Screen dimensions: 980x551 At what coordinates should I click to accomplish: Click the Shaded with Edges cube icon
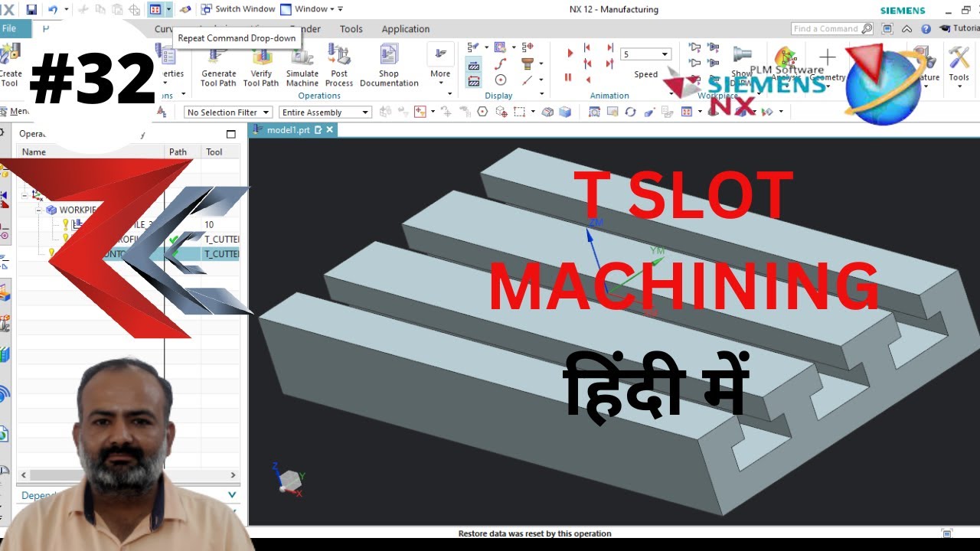click(565, 112)
